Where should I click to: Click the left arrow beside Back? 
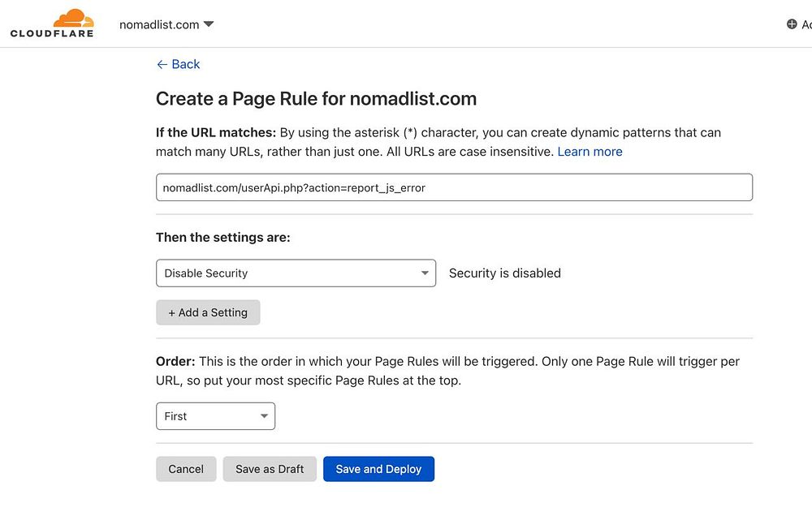(x=162, y=64)
